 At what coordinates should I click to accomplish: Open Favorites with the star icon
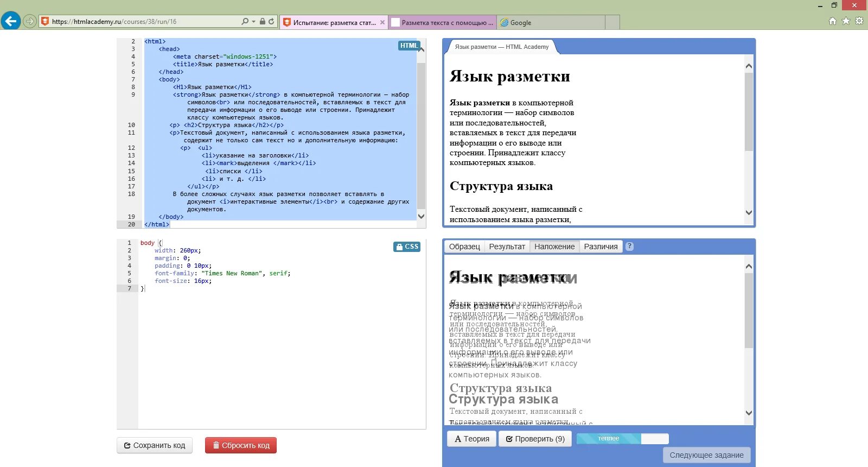[846, 21]
